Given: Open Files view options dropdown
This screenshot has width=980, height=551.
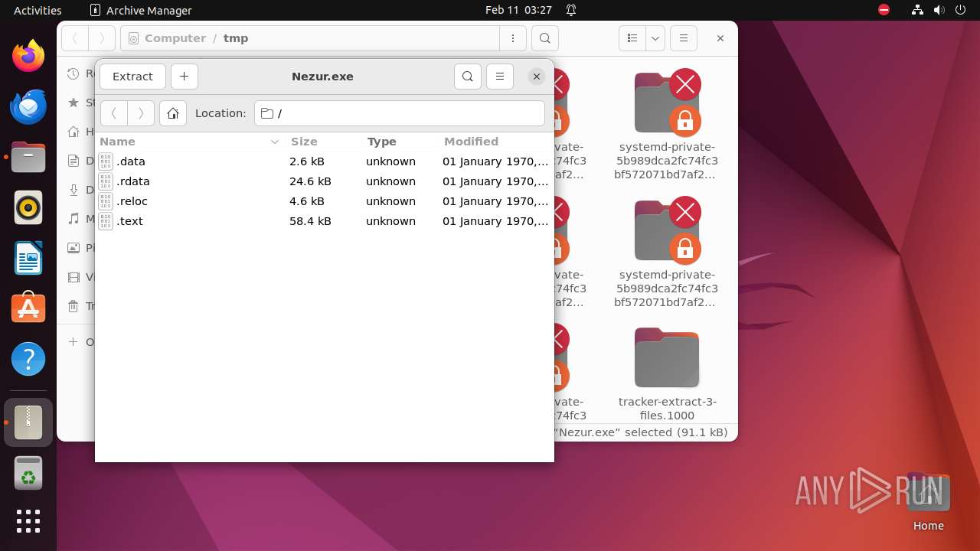Looking at the screenshot, I should 655,38.
